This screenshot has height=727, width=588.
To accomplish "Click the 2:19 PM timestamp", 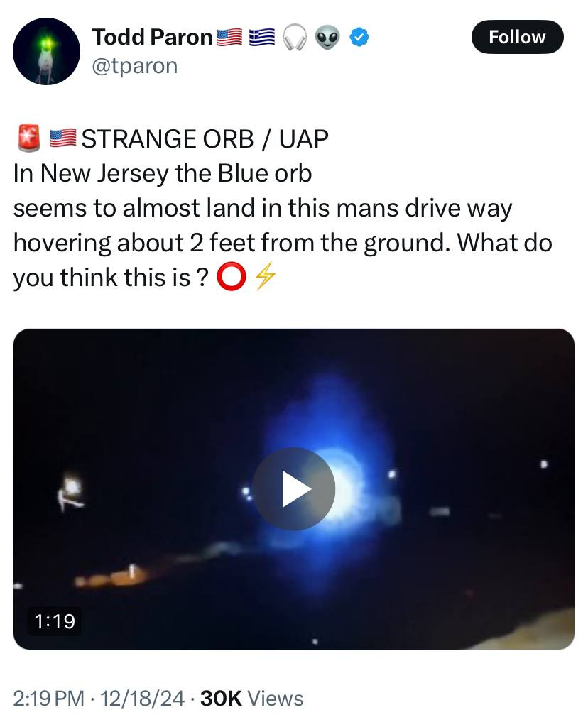I will pyautogui.click(x=49, y=699).
